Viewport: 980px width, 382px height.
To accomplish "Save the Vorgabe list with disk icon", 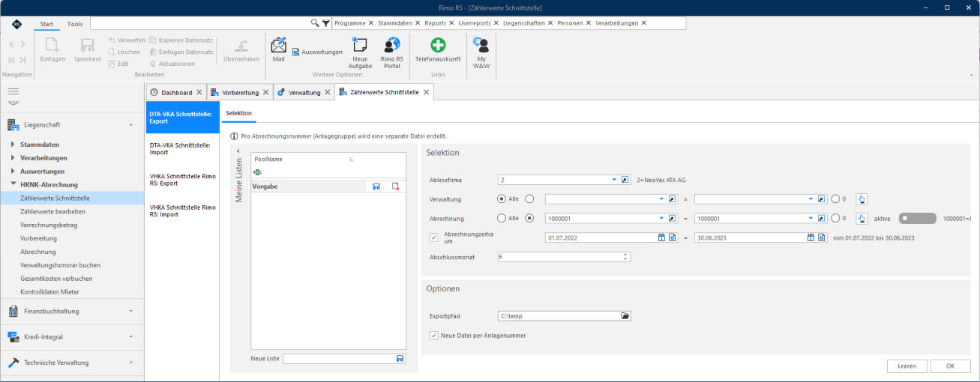I will pos(376,186).
